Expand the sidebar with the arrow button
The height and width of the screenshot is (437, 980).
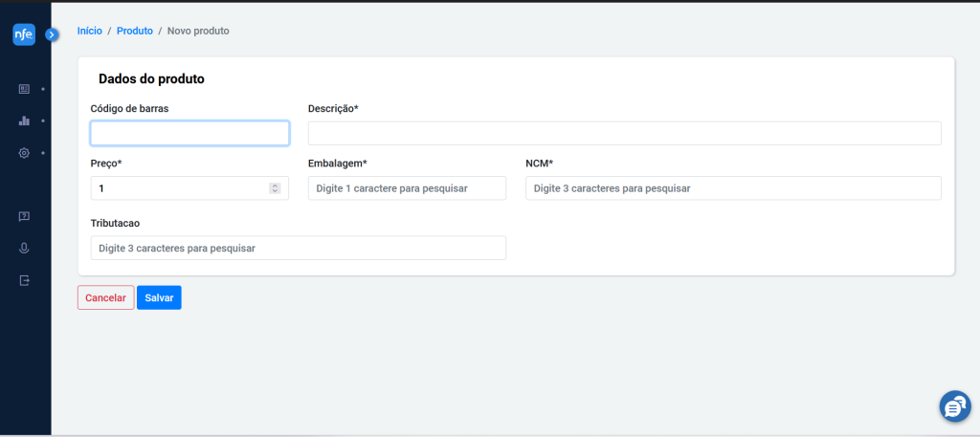click(52, 35)
